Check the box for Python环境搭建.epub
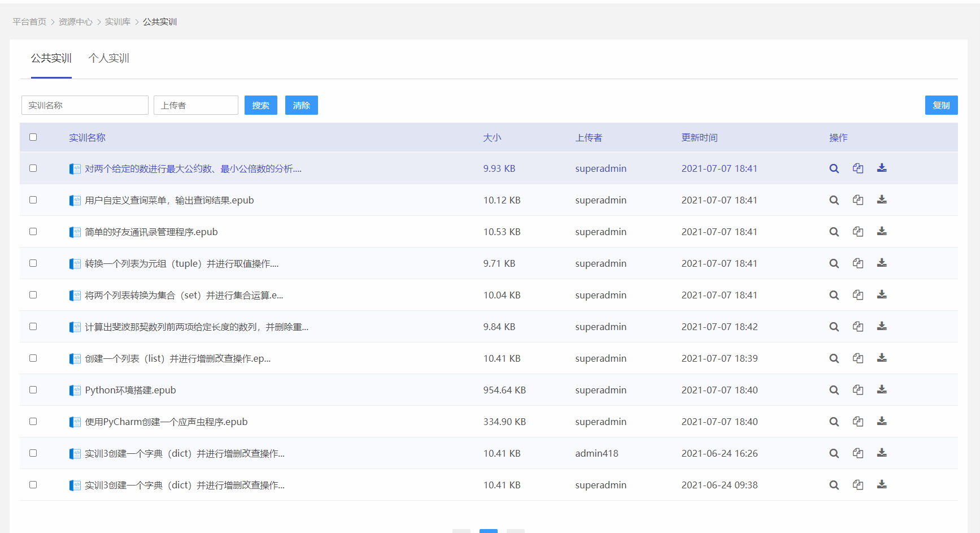The height and width of the screenshot is (533, 980). tap(33, 389)
